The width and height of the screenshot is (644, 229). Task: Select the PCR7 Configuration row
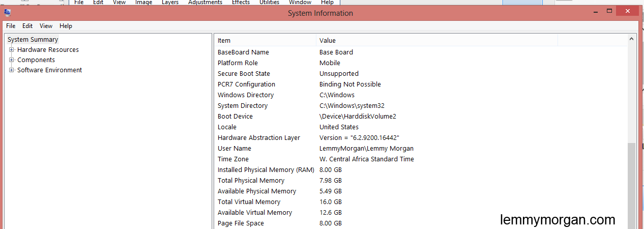(x=421, y=84)
